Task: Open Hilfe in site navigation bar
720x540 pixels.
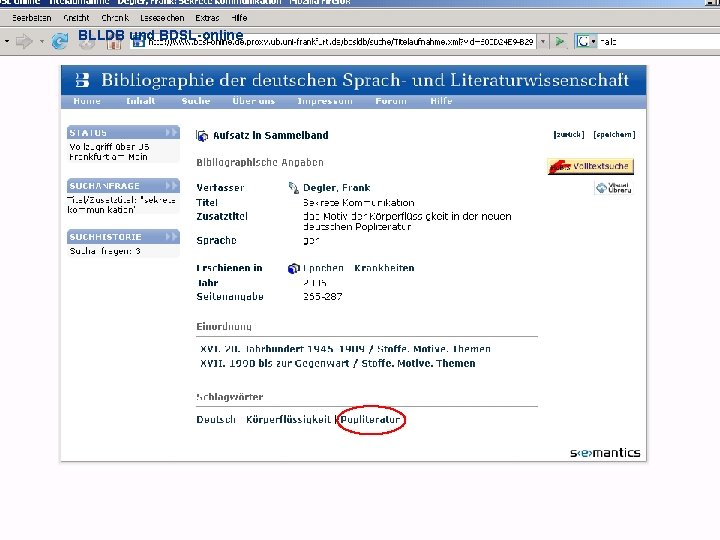Action: coord(441,101)
